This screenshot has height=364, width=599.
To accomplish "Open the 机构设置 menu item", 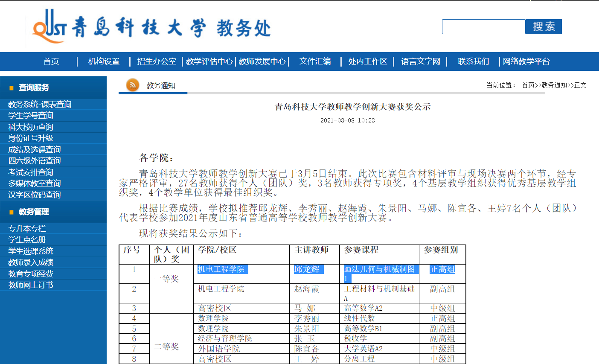I will [x=104, y=61].
